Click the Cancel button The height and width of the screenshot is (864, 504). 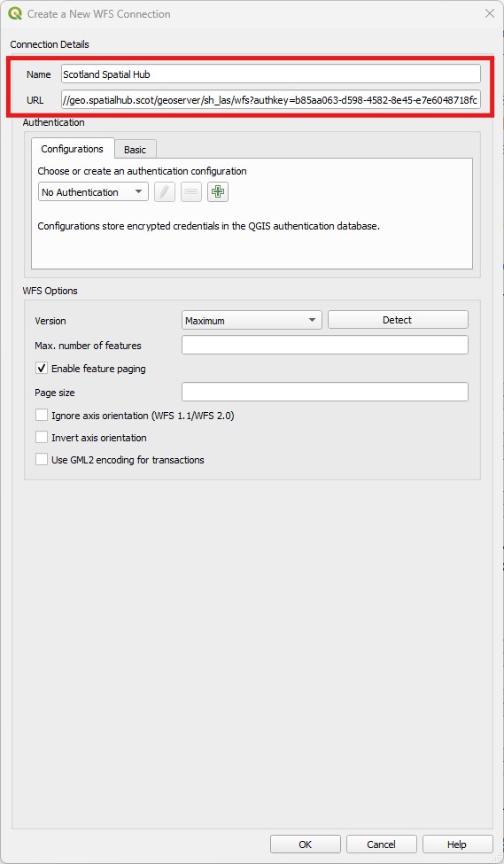[381, 845]
